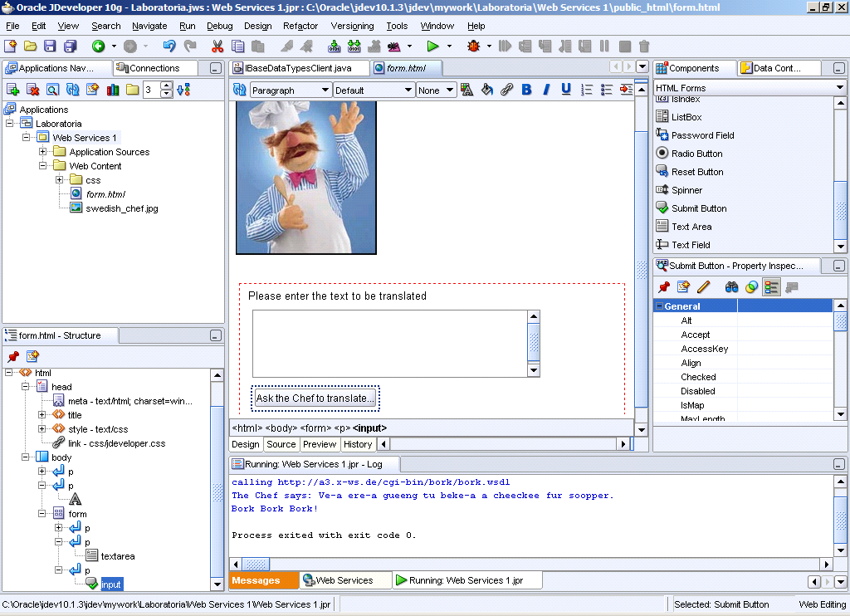The height and width of the screenshot is (616, 850).
Task: Click the Save icon in main toolbar
Action: 50,46
